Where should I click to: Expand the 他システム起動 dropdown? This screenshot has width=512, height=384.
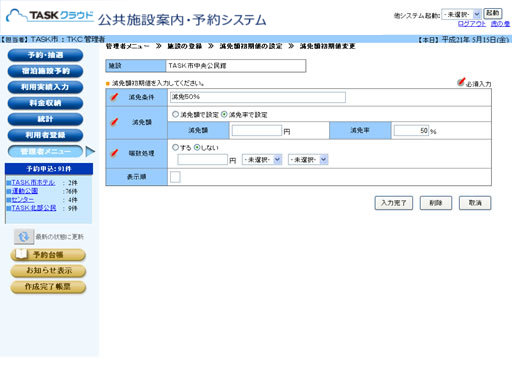click(461, 14)
